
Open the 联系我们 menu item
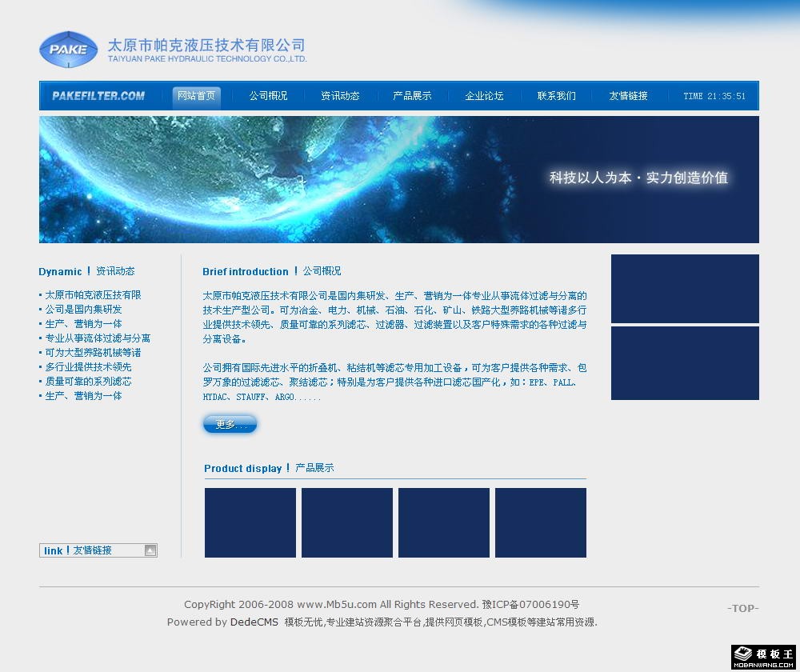556,95
